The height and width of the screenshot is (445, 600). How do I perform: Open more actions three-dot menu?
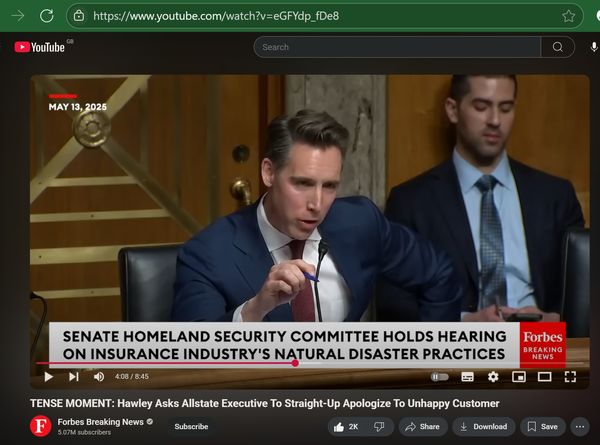coord(580,427)
